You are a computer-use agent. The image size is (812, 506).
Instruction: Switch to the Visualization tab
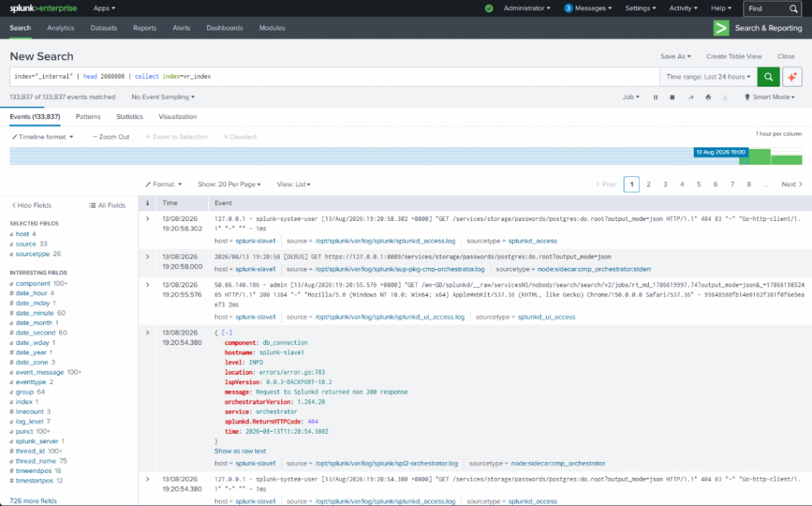(x=177, y=117)
